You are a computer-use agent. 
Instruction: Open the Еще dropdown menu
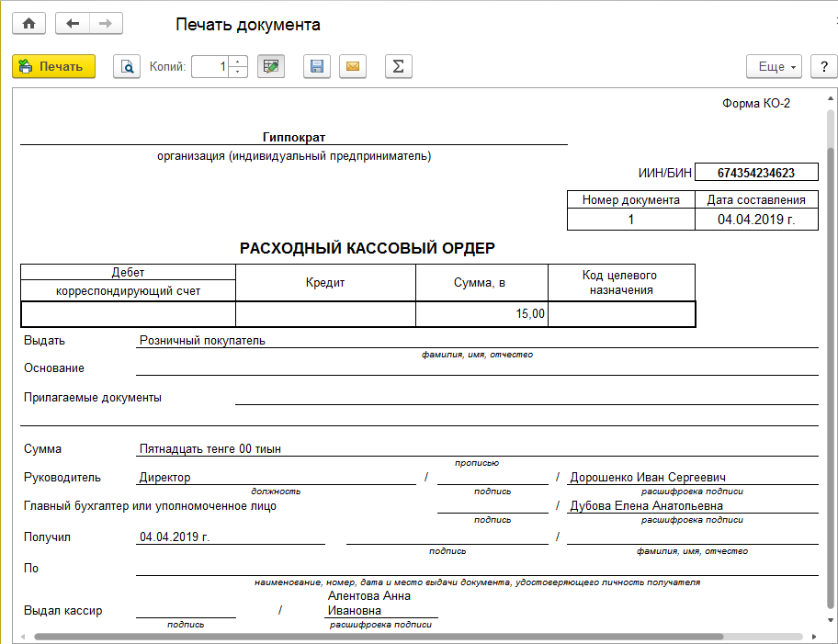tap(774, 67)
